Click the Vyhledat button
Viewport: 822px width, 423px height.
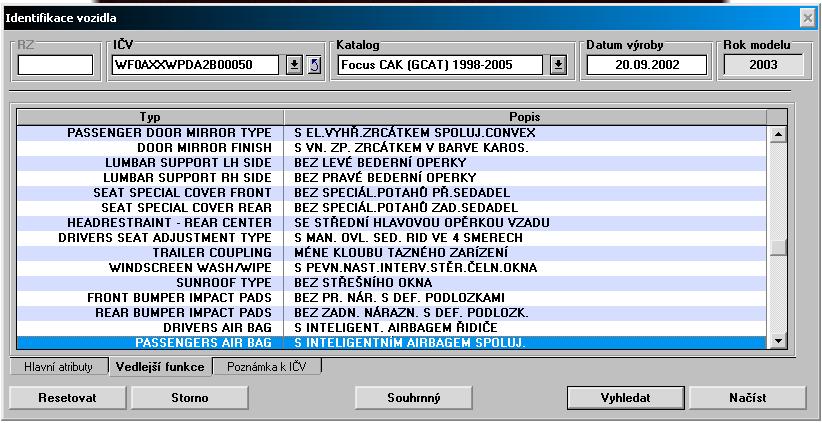pyautogui.click(x=625, y=398)
